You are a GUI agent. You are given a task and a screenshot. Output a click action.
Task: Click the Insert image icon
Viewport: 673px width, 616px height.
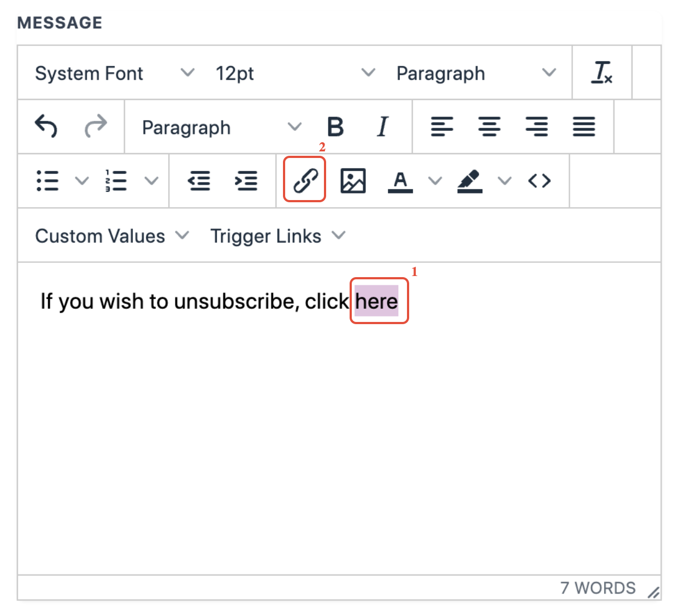pos(353,180)
